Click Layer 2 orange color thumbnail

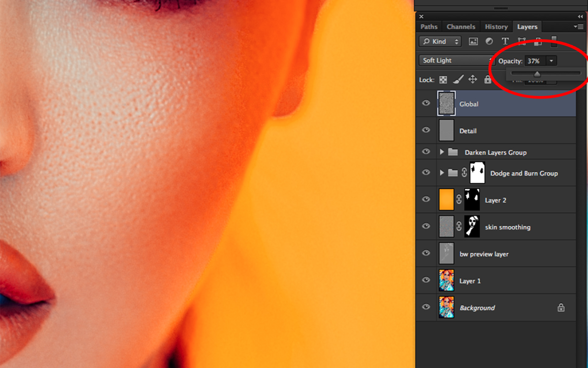[447, 199]
